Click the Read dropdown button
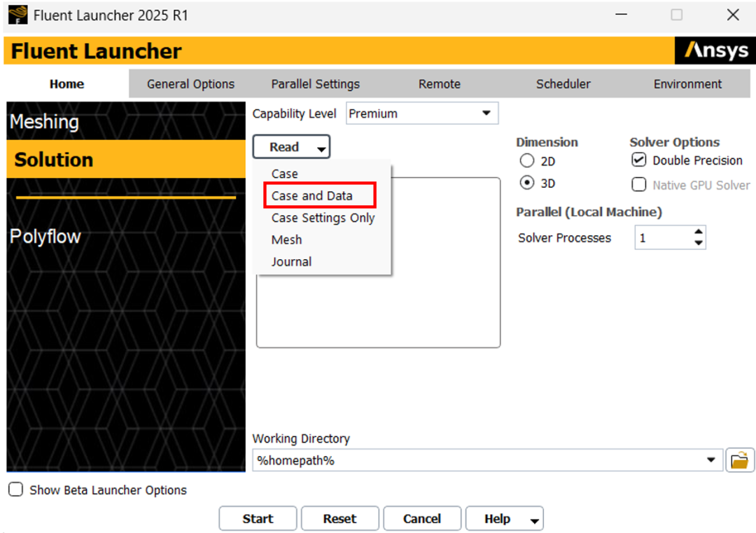 (x=291, y=146)
